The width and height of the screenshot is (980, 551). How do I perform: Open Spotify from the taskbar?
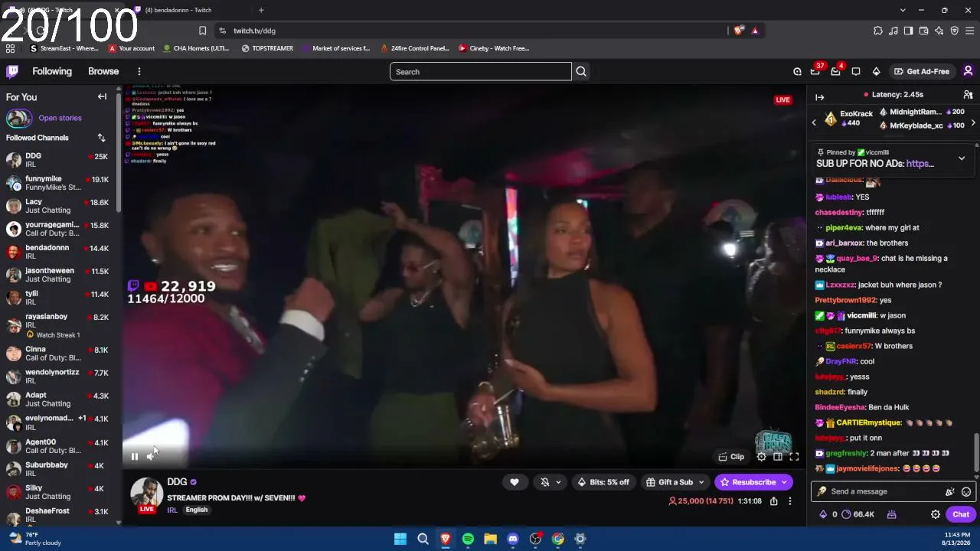pyautogui.click(x=468, y=539)
